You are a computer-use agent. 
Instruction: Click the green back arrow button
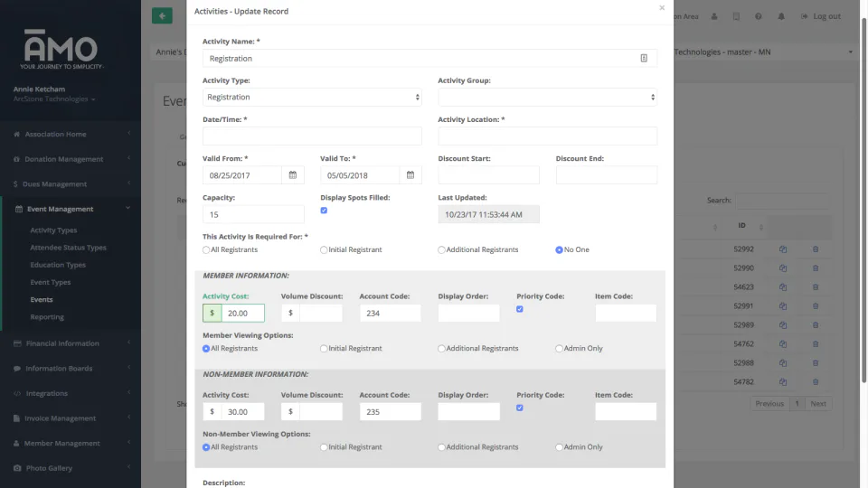(162, 16)
